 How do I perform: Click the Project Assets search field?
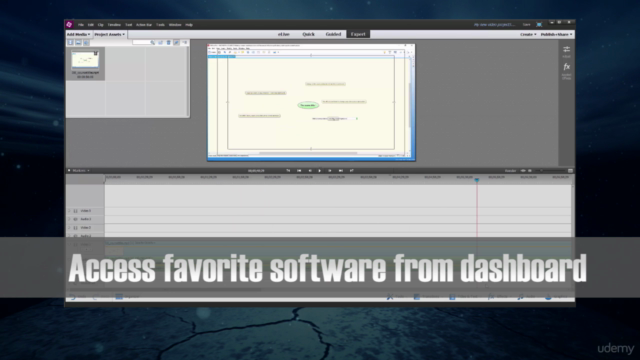pos(141,42)
